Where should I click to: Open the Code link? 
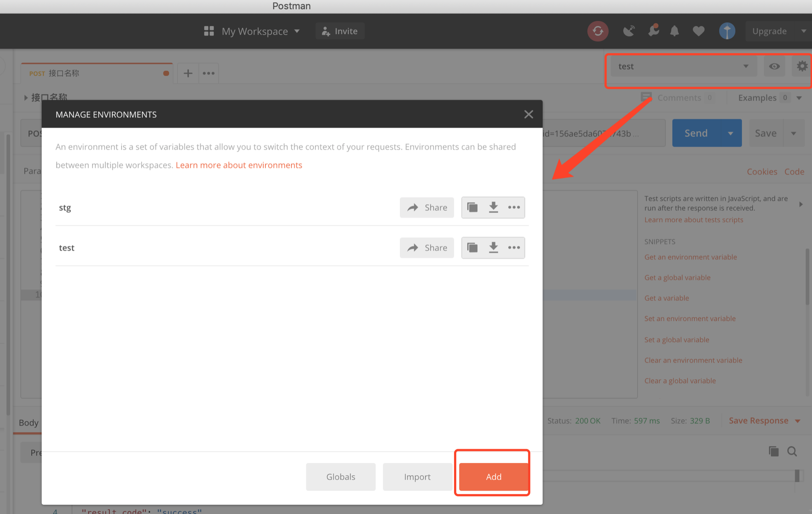(x=794, y=172)
